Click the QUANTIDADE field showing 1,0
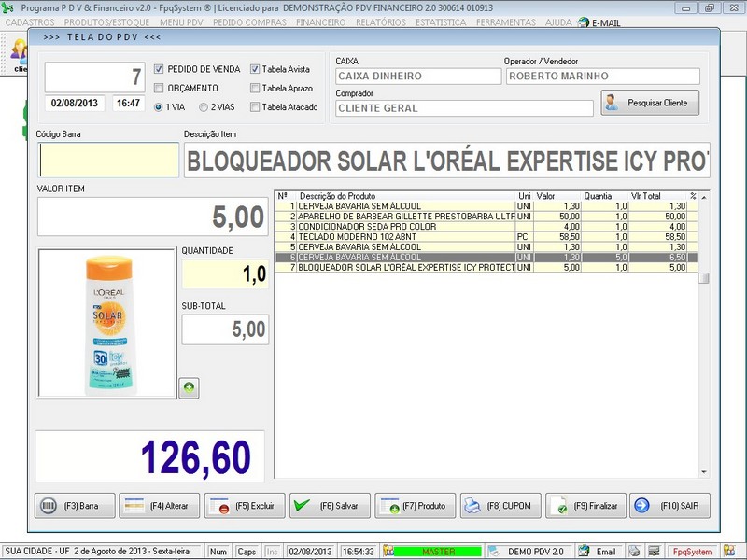747x560 pixels. 225,274
